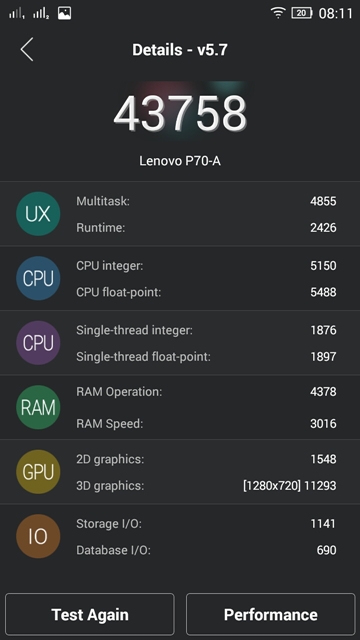360x640 pixels.
Task: Select the Multitask score row
Action: [206, 201]
